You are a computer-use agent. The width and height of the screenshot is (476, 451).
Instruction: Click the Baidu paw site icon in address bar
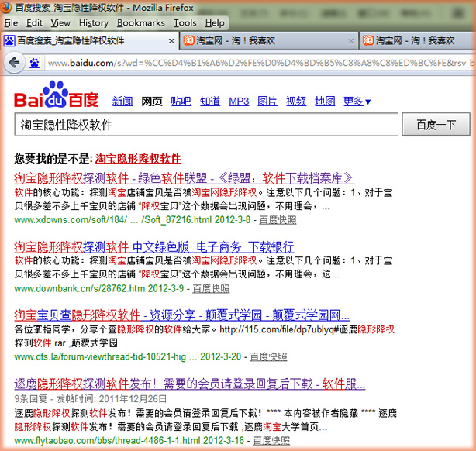click(35, 62)
